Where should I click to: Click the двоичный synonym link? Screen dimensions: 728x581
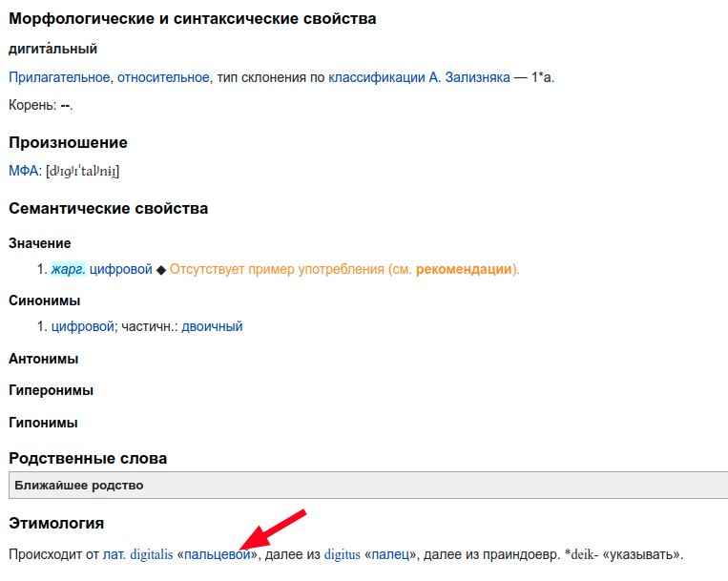click(212, 326)
